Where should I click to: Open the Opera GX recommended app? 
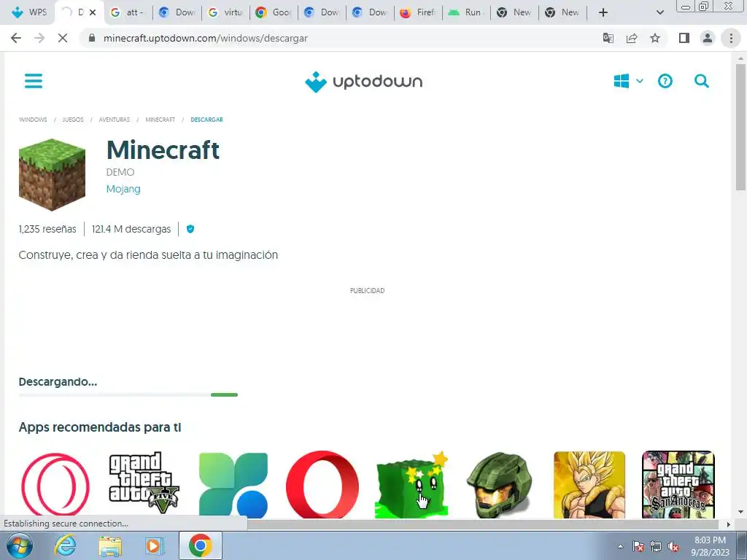(55, 485)
